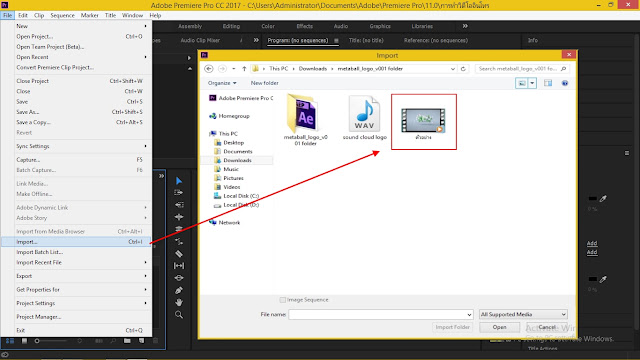Click Downloads in the address breadcrumb
The image size is (640, 360).
[x=313, y=69]
